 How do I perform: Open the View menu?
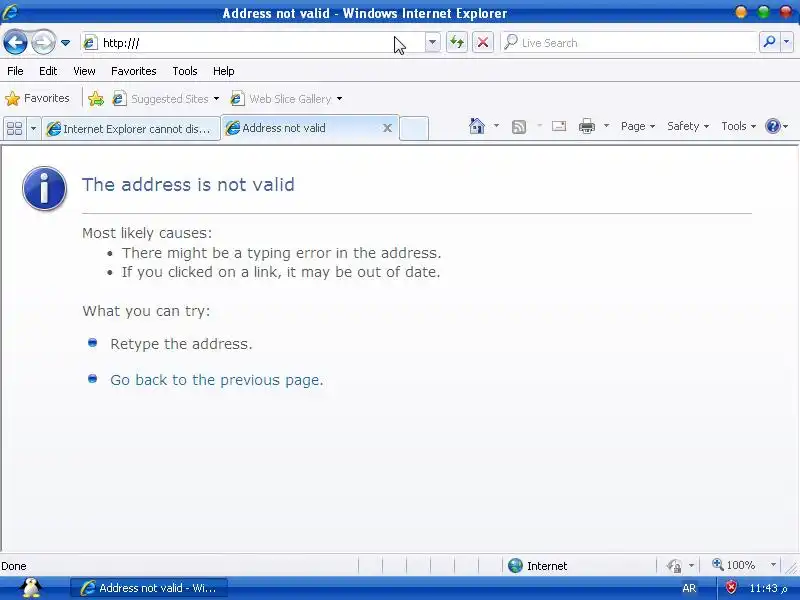point(84,71)
